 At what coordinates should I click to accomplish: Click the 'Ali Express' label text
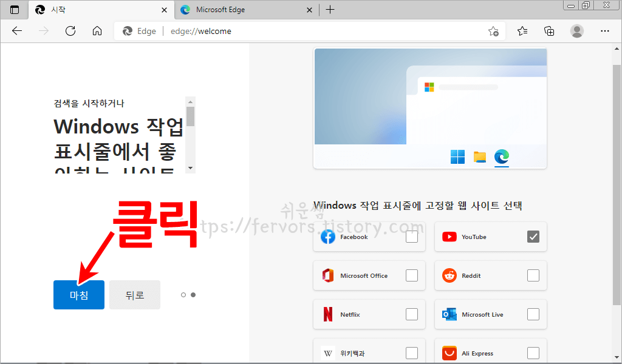[x=477, y=353]
